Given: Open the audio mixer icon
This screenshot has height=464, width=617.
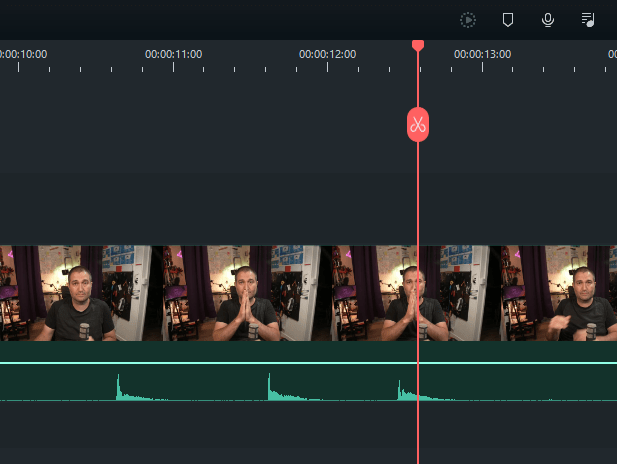Looking at the screenshot, I should tap(588, 20).
